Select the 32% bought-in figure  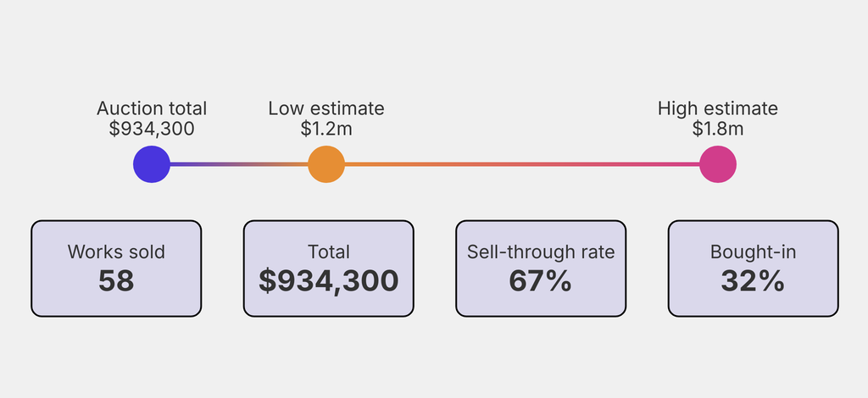pos(753,281)
